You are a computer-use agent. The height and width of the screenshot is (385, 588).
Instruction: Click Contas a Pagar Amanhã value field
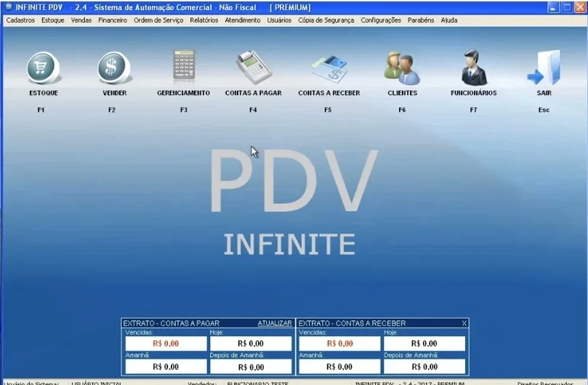pyautogui.click(x=166, y=367)
